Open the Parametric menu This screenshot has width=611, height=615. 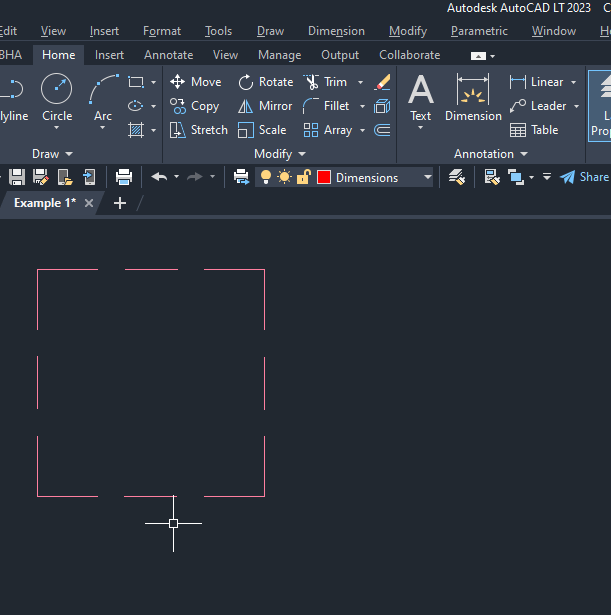point(479,31)
